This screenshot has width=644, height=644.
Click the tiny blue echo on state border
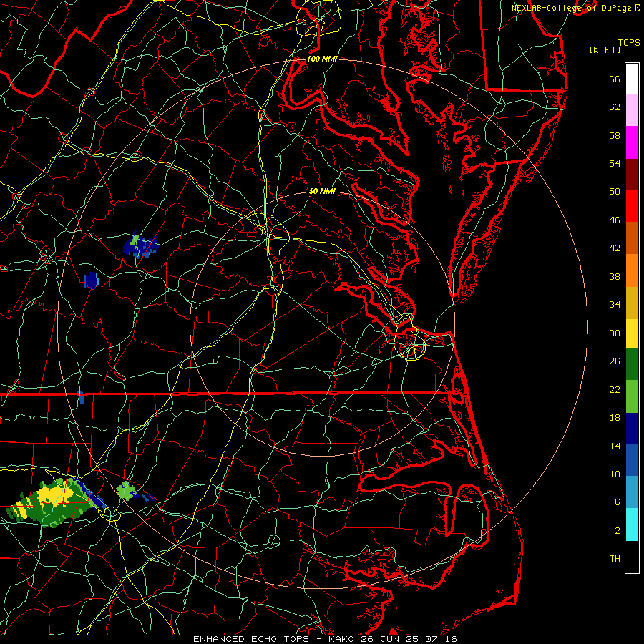click(81, 396)
